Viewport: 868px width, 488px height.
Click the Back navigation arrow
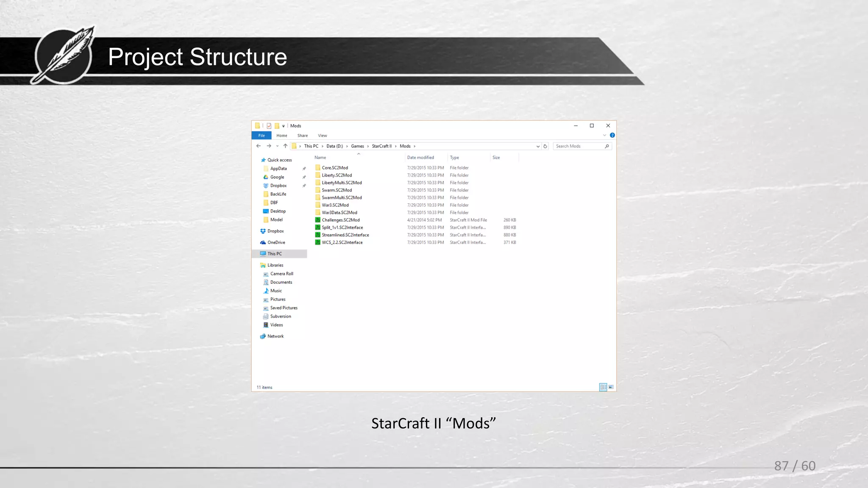pos(259,146)
